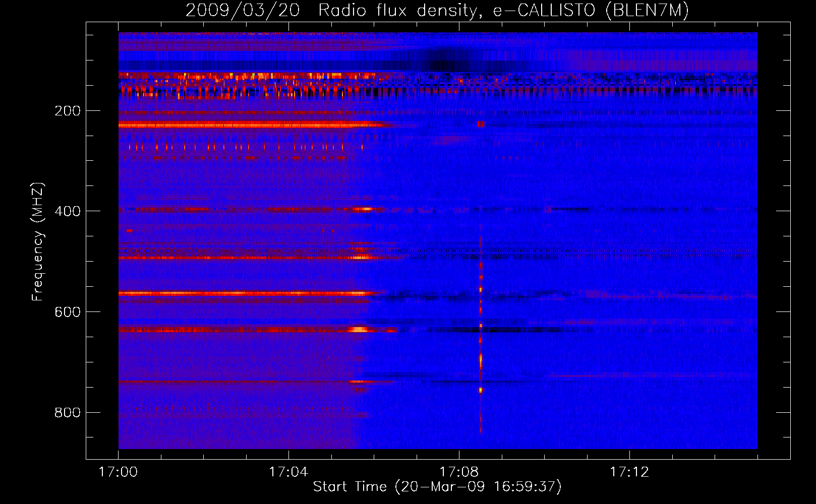Click the '400' frequency tick label
Screen dimensions: 816x504
(x=68, y=211)
